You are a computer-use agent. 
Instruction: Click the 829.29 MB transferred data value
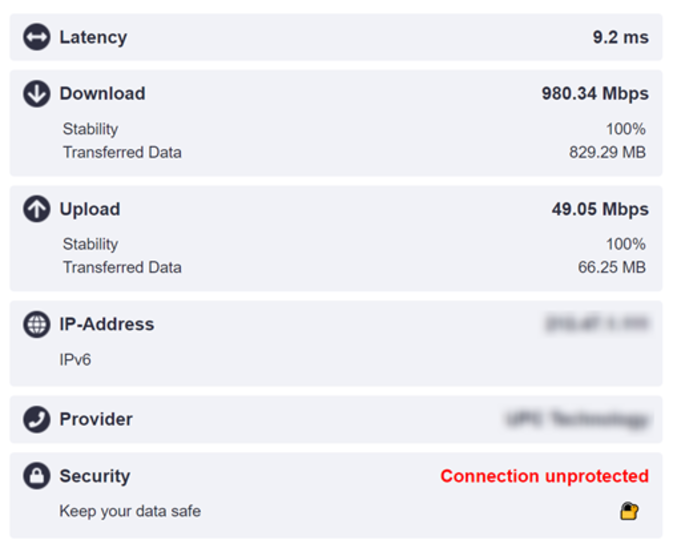607,152
